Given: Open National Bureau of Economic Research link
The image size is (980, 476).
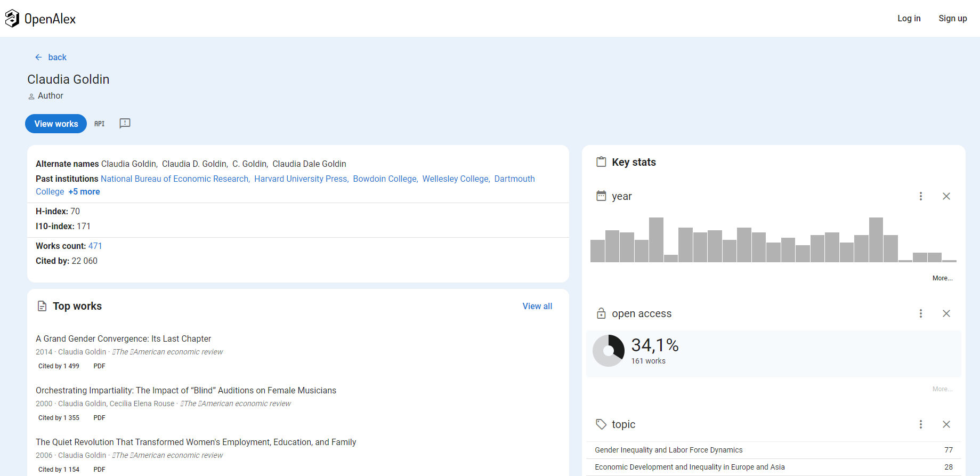Looking at the screenshot, I should coord(175,179).
